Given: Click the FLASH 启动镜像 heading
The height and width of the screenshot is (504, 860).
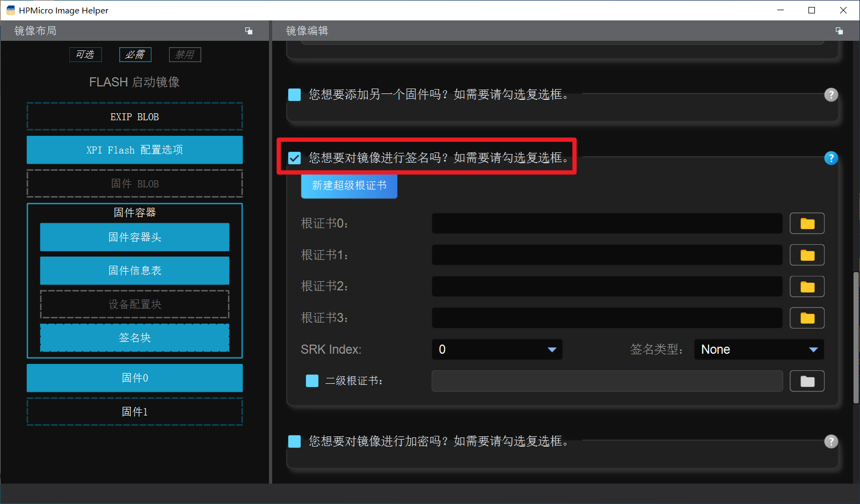Looking at the screenshot, I should point(135,82).
